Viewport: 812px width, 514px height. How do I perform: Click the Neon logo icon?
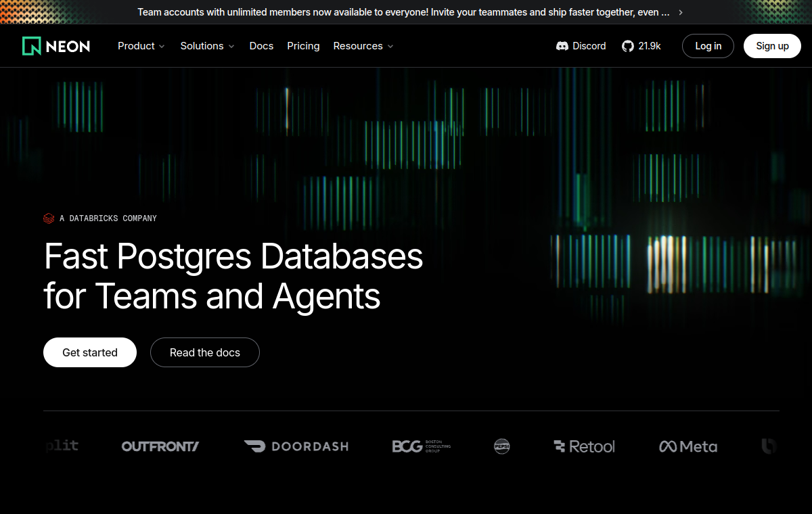[x=31, y=46]
